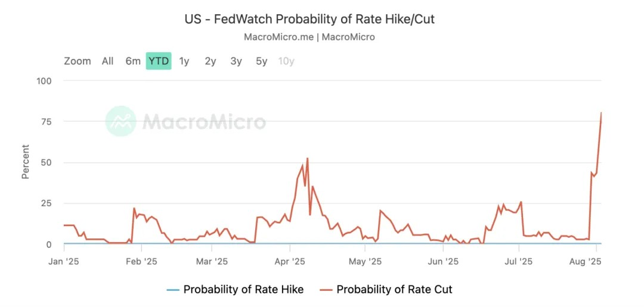
Task: Choose the 2y zoom range
Action: pos(210,61)
